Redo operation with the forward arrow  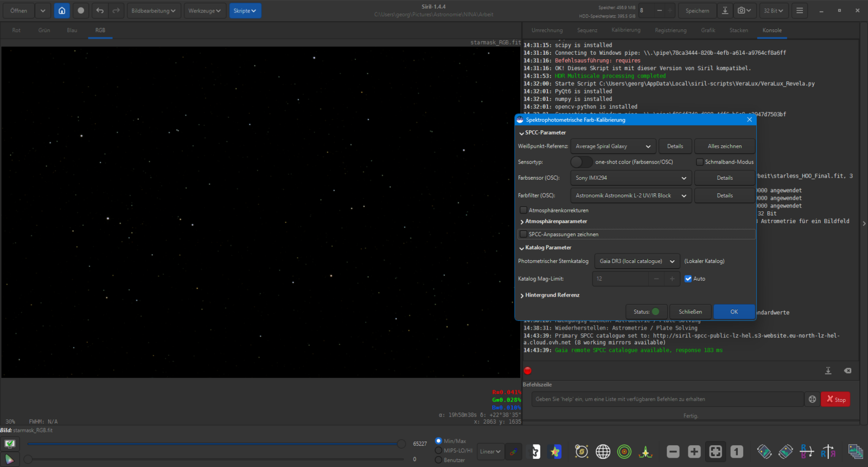tap(116, 10)
